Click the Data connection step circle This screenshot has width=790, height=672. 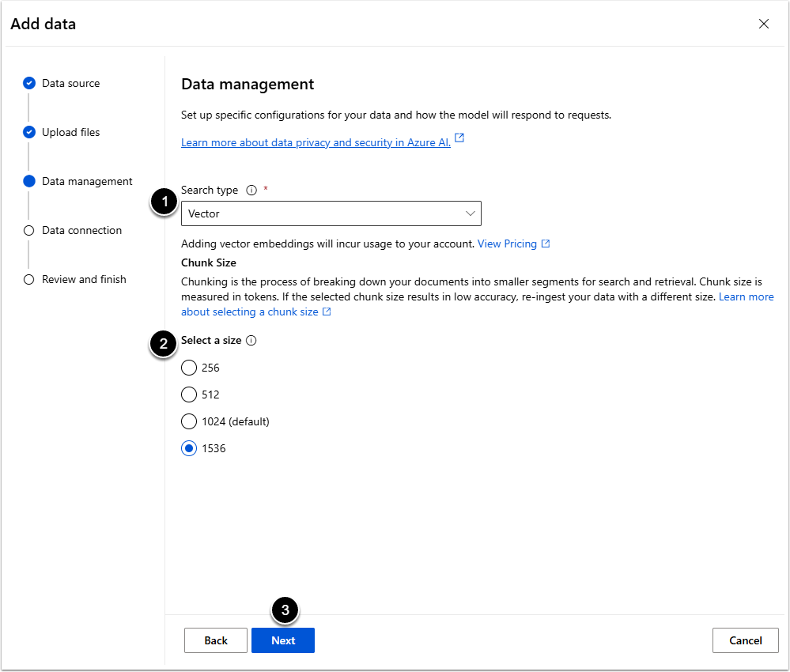click(x=29, y=230)
